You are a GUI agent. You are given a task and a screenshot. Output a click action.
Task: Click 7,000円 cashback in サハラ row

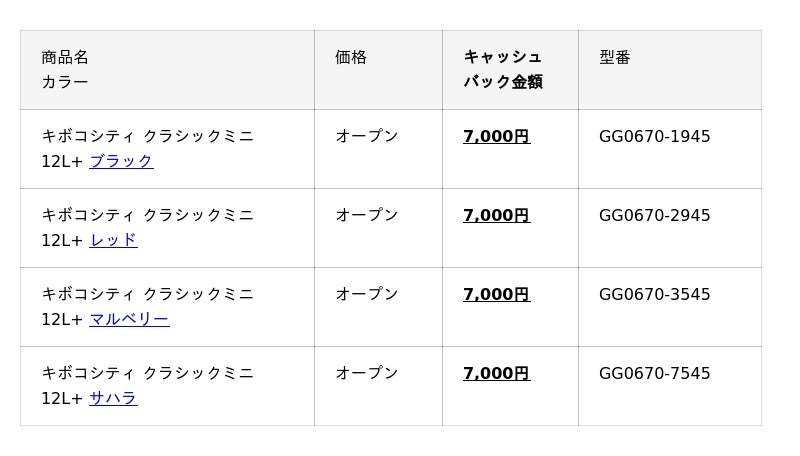(x=496, y=373)
